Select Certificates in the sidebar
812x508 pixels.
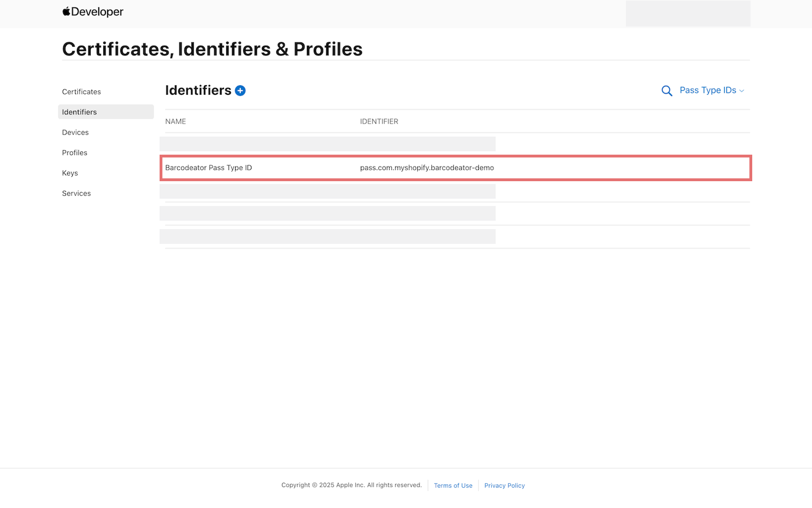pyautogui.click(x=81, y=91)
